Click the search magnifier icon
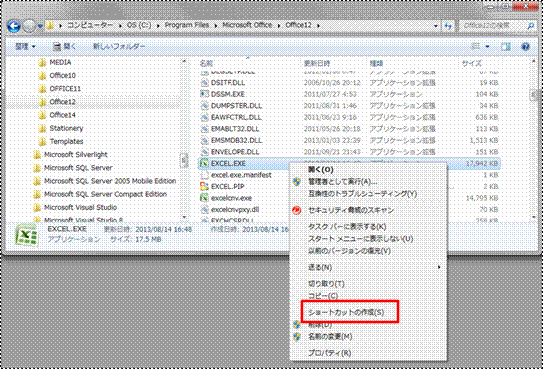 (x=531, y=26)
